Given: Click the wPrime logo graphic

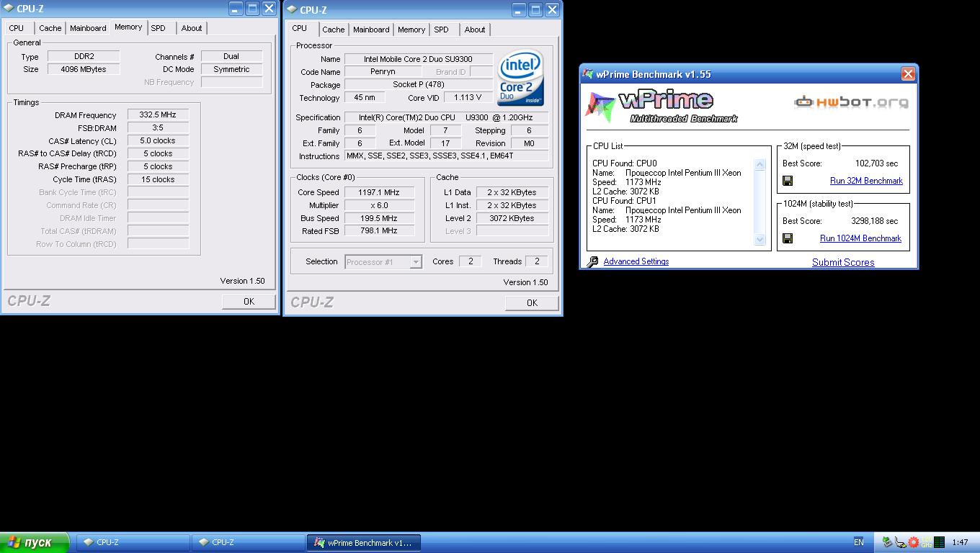Looking at the screenshot, I should click(663, 107).
